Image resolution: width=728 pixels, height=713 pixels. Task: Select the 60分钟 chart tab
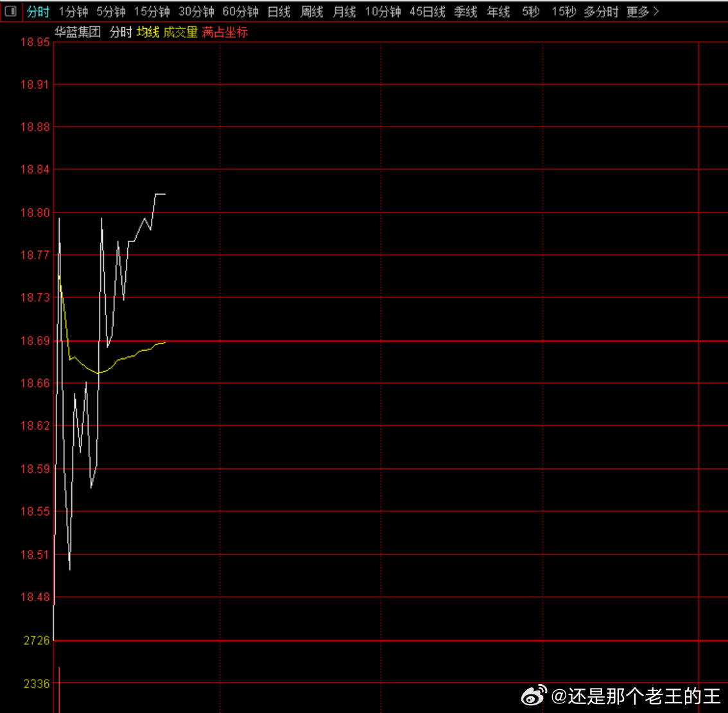point(240,12)
